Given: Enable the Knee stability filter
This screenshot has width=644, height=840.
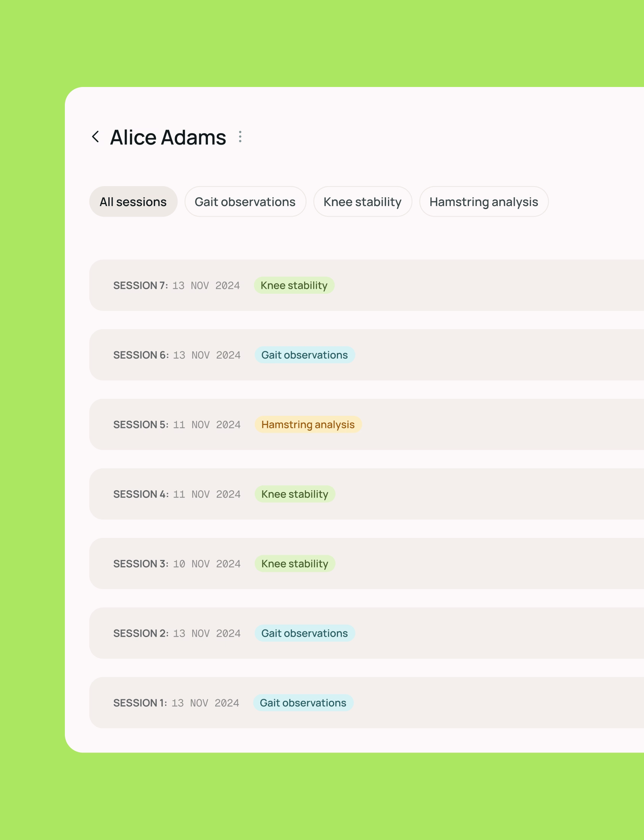Looking at the screenshot, I should point(362,201).
